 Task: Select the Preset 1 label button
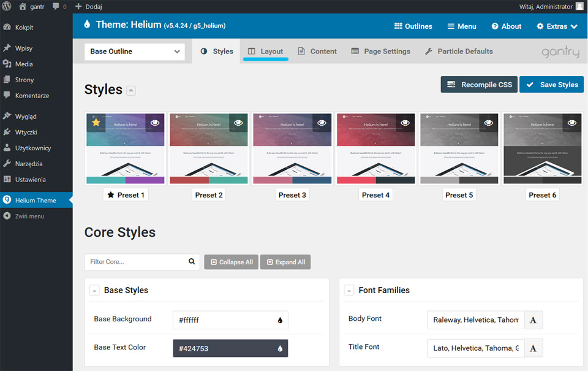126,195
